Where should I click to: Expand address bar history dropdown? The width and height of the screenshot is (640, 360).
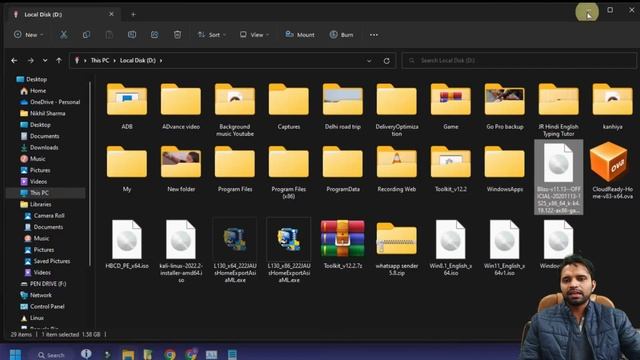point(369,61)
